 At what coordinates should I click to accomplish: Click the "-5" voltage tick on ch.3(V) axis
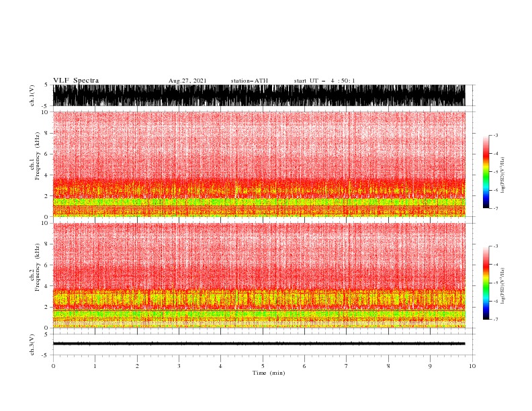click(46, 355)
